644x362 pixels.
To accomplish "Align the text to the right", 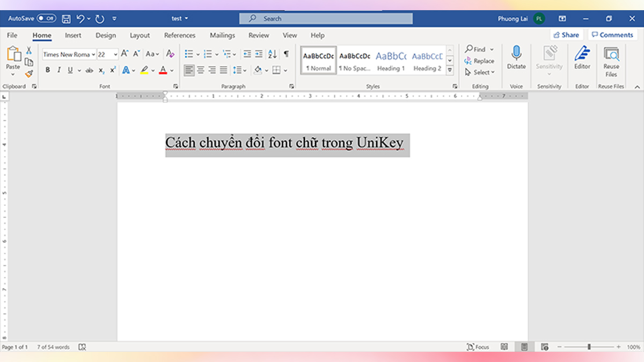I will coord(212,70).
